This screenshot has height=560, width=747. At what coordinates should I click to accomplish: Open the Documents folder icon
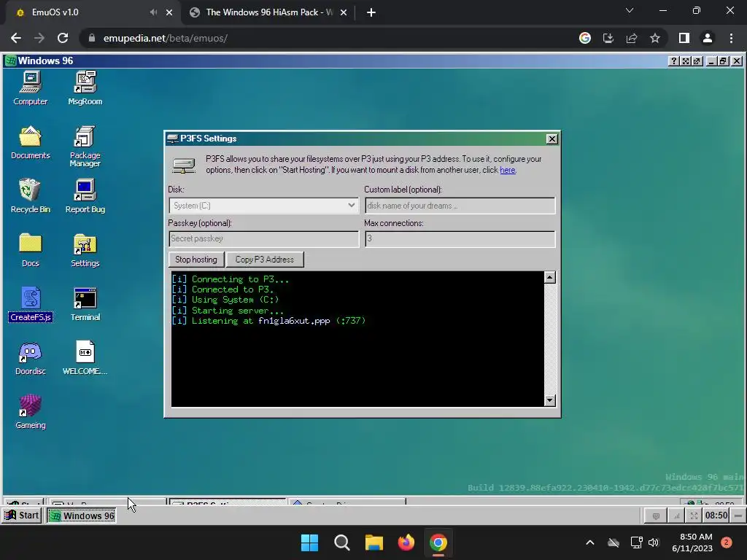pos(31,142)
